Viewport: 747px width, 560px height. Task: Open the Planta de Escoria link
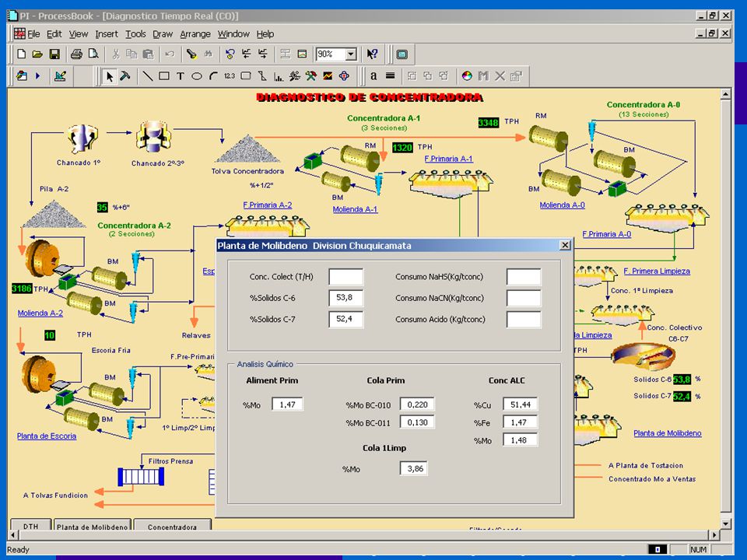pyautogui.click(x=47, y=436)
